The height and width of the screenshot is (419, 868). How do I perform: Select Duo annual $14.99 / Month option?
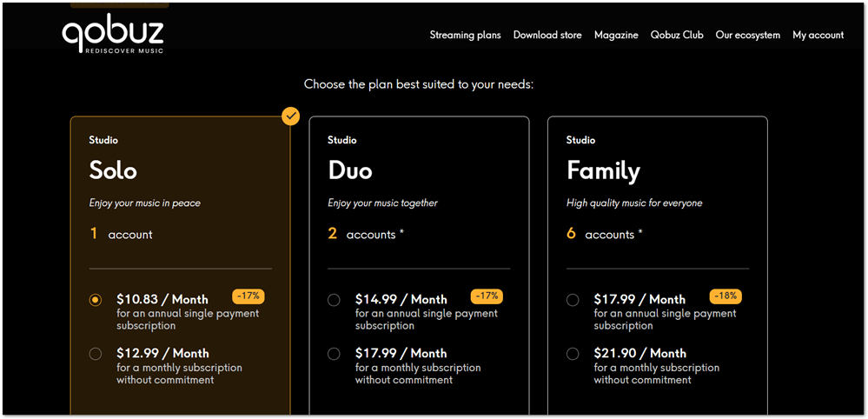[x=335, y=300]
